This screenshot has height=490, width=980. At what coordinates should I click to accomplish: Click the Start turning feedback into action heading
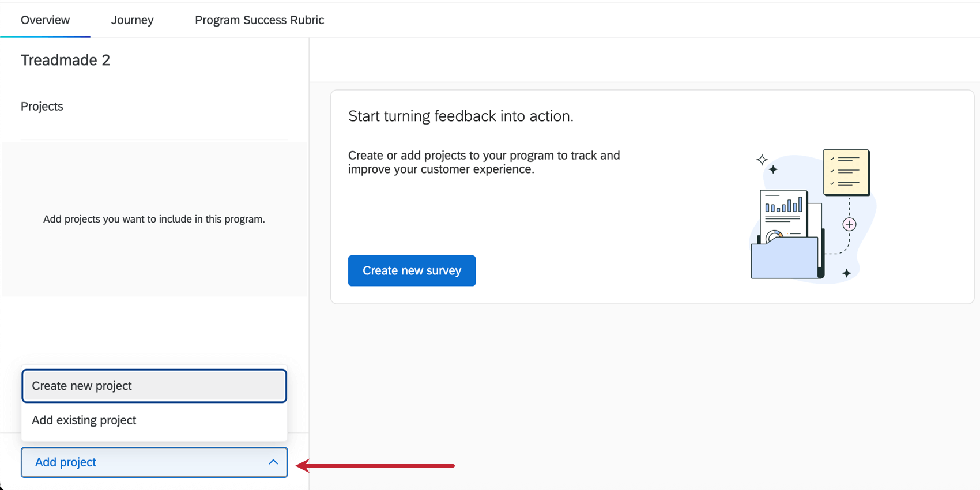click(x=461, y=116)
